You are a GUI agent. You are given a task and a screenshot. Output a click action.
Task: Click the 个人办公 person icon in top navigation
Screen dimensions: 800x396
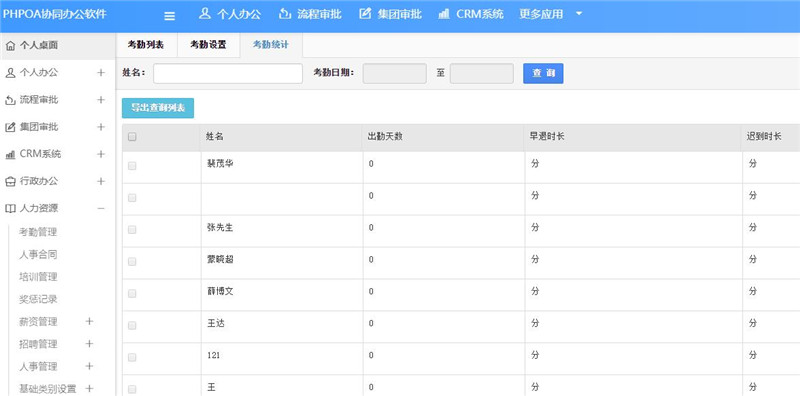pos(205,14)
